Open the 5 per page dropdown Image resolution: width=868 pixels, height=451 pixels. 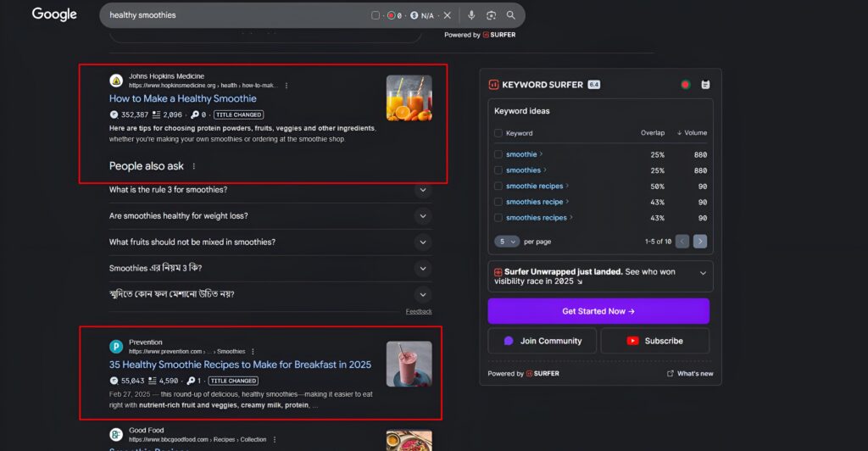[507, 242]
